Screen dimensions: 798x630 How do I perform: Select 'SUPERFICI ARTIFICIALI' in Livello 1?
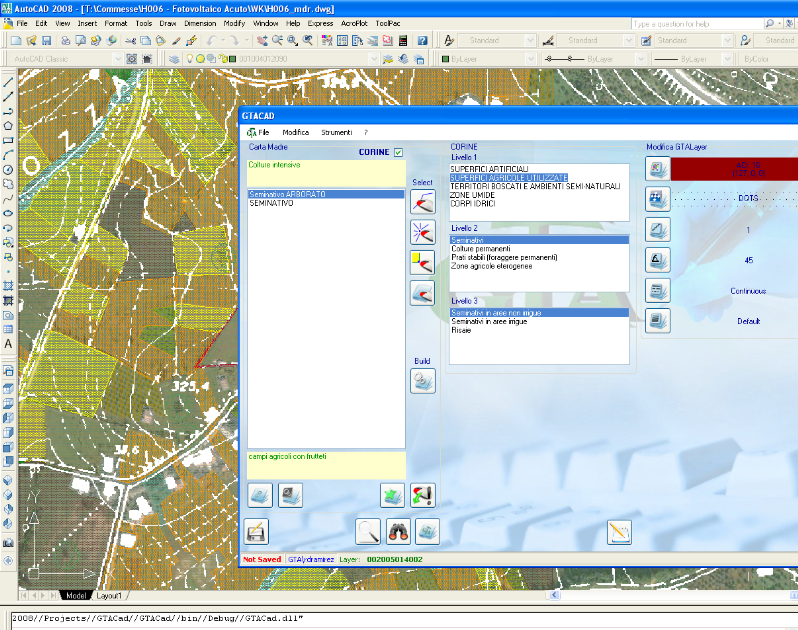click(x=489, y=169)
